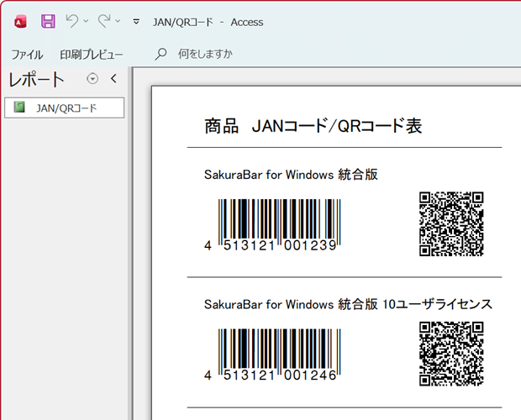
Task: Open the redo history dropdown arrow
Action: pyautogui.click(x=118, y=21)
